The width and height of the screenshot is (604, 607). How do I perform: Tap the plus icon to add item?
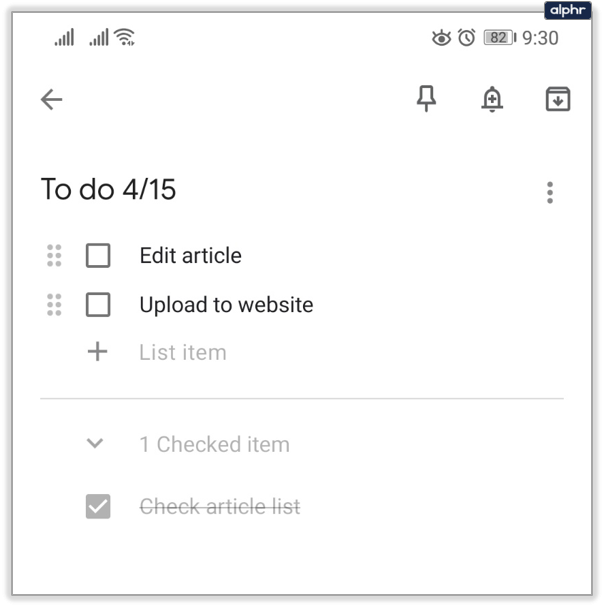(97, 352)
